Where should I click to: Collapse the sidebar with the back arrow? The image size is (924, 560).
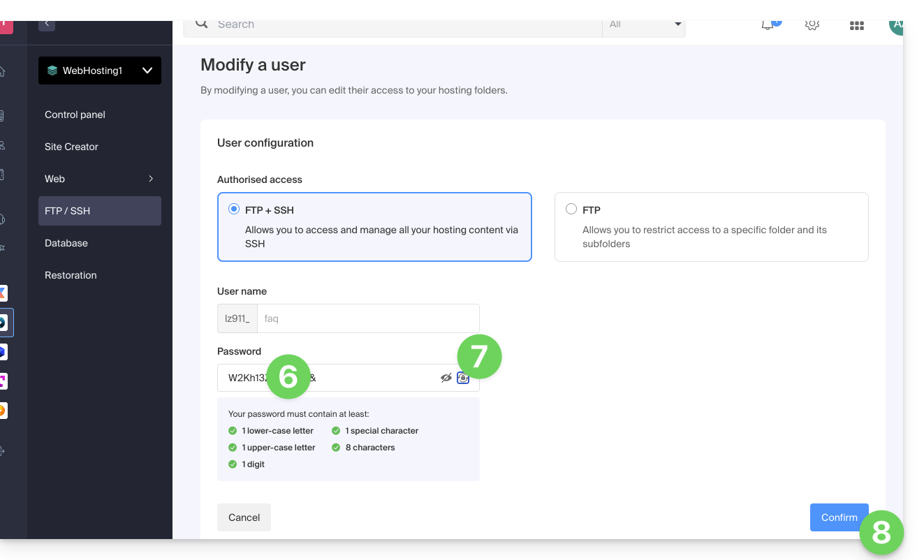click(47, 24)
